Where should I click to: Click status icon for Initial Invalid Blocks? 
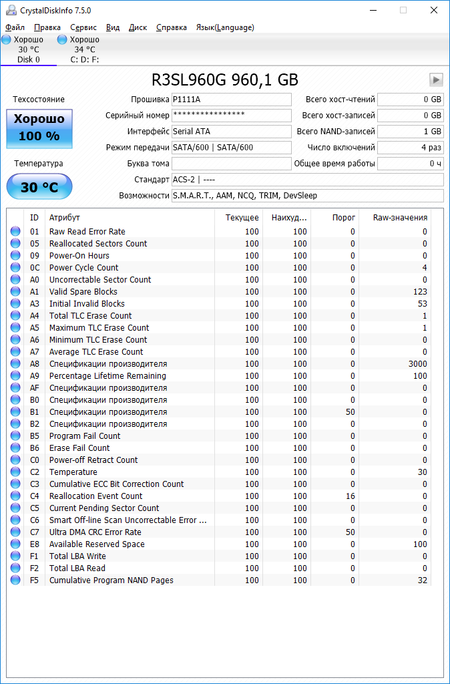(16, 304)
